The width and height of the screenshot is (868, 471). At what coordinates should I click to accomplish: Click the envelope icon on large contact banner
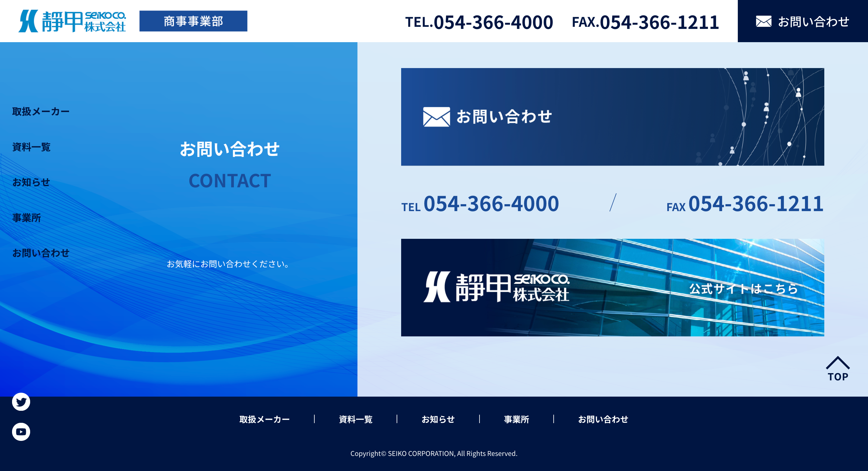436,117
